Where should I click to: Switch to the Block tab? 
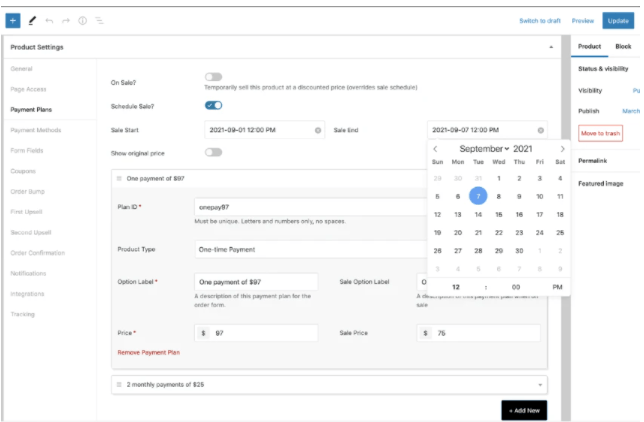tap(623, 47)
